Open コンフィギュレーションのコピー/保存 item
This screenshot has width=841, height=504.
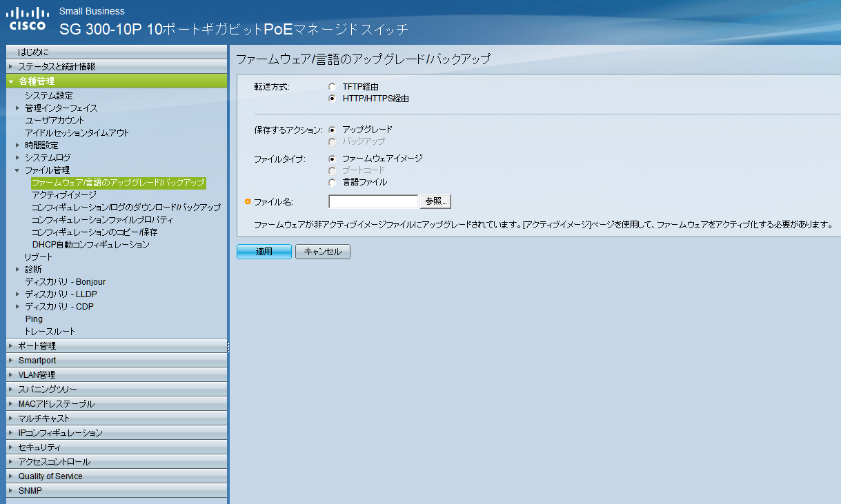coord(95,232)
